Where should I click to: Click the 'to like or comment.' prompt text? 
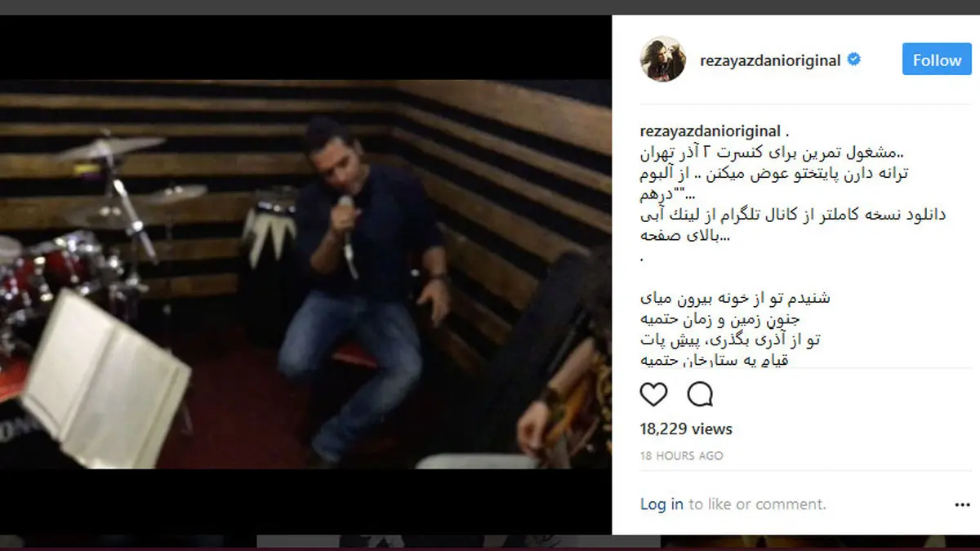pyautogui.click(x=757, y=504)
